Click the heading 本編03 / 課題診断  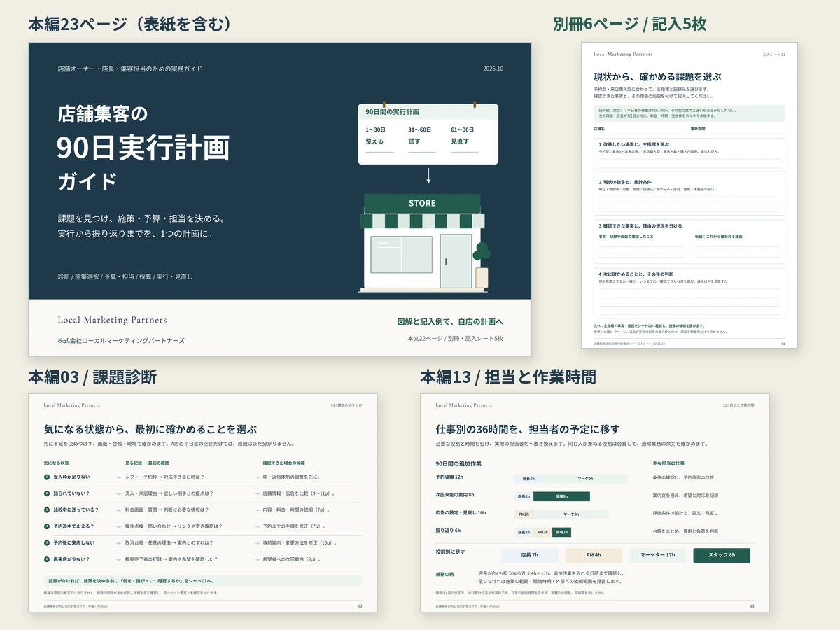pos(92,377)
